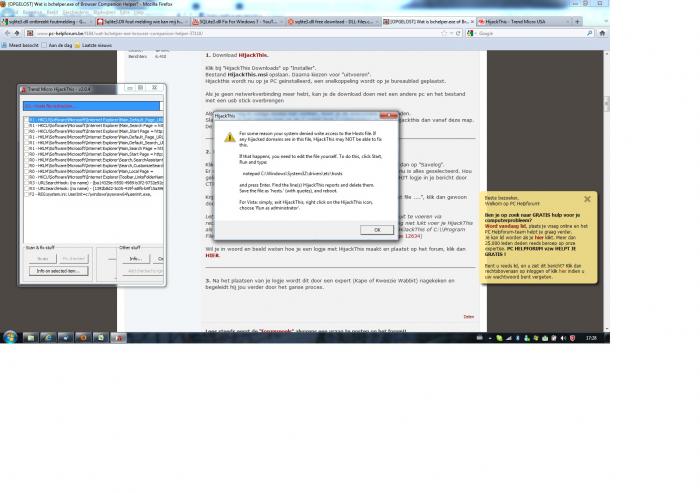
Task: Open the Bestand menu in Firefox
Action: [x=12, y=12]
